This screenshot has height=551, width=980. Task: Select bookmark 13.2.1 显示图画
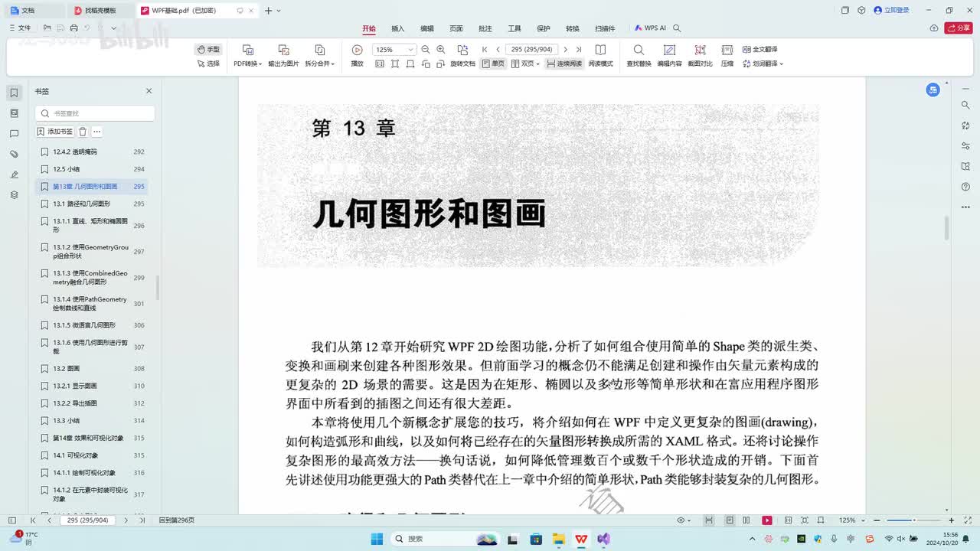pos(92,386)
